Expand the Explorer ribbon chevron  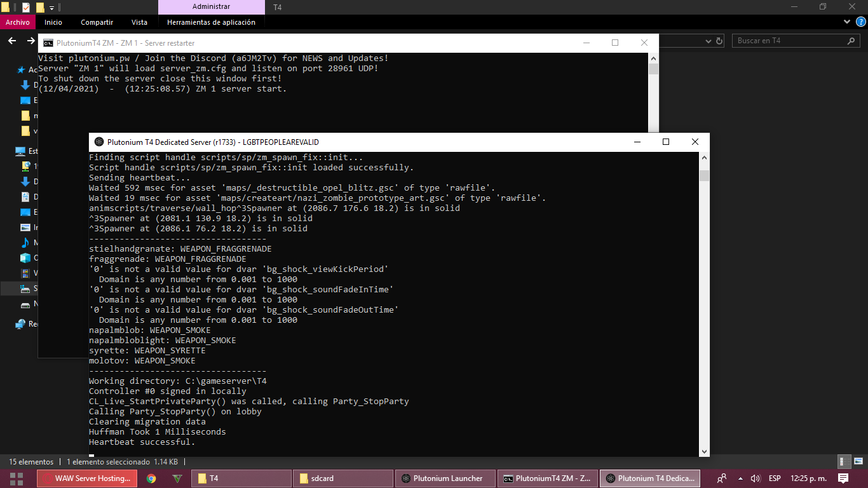tap(846, 22)
